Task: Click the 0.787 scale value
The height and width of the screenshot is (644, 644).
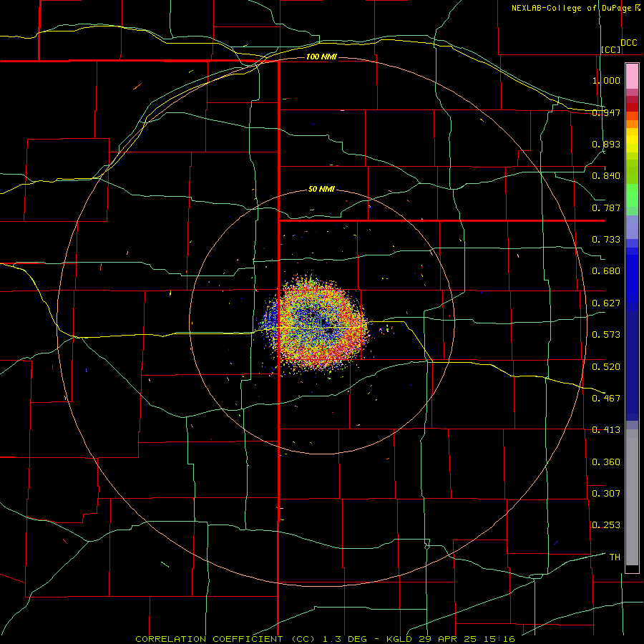Action: [606, 208]
